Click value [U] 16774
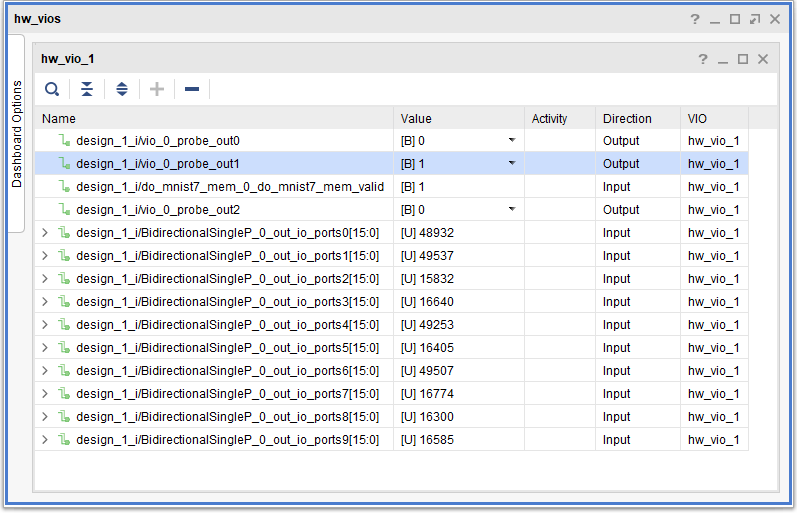The height and width of the screenshot is (513, 797). click(427, 394)
